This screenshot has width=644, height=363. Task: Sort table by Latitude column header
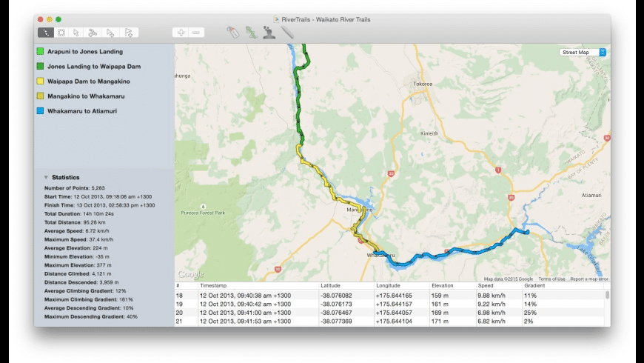(346, 285)
